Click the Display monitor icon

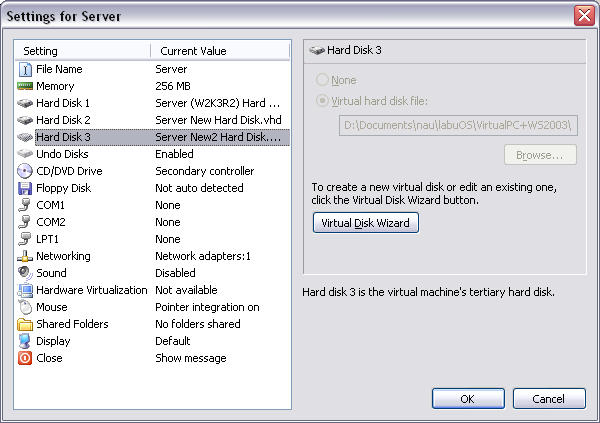coord(25,341)
